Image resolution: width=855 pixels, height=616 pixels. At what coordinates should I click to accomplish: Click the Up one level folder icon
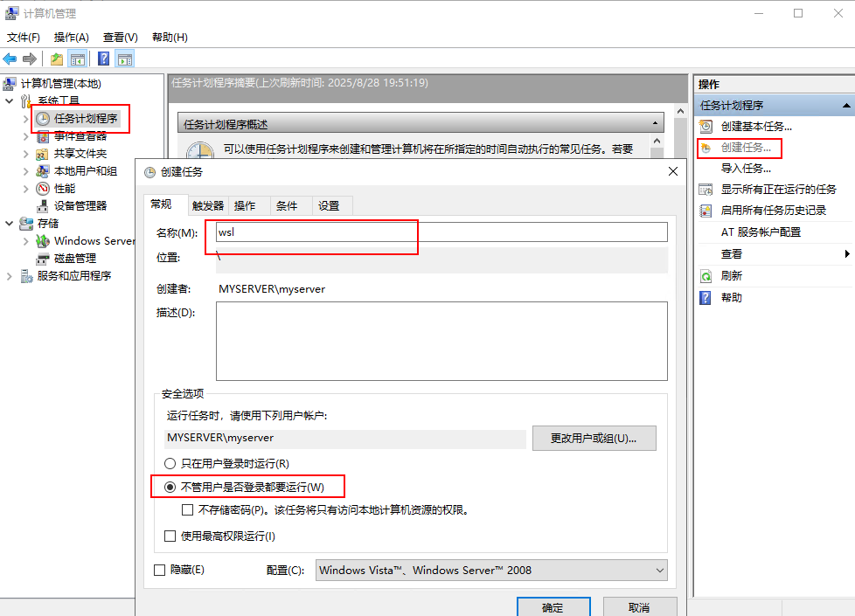click(x=57, y=59)
